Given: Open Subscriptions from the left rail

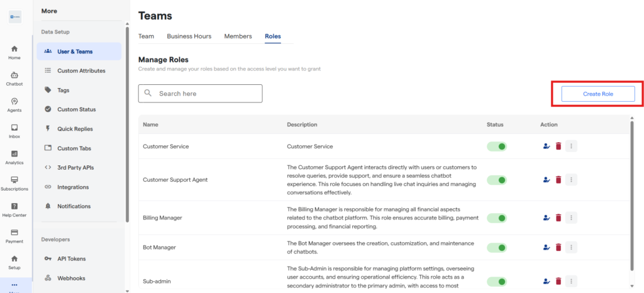Looking at the screenshot, I should tap(14, 183).
